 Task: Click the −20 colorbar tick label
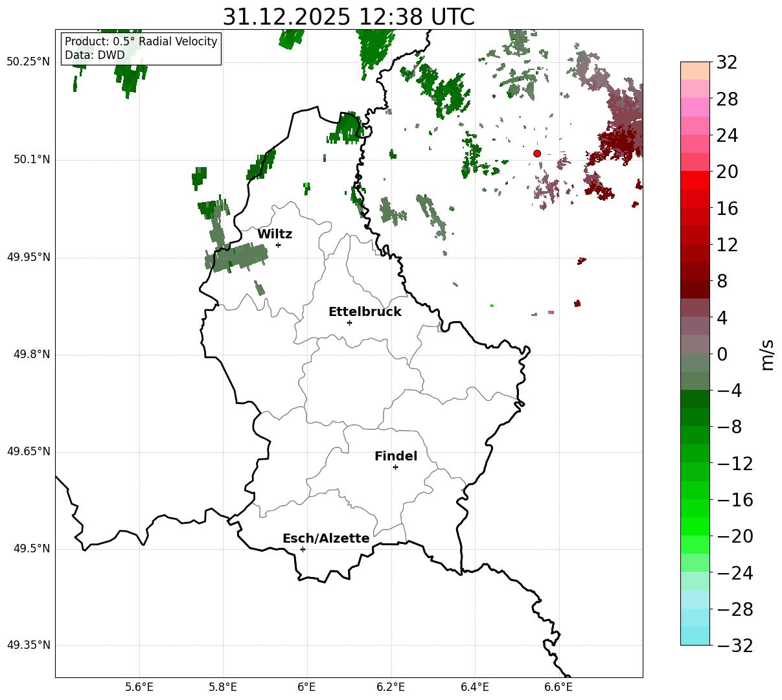point(735,536)
